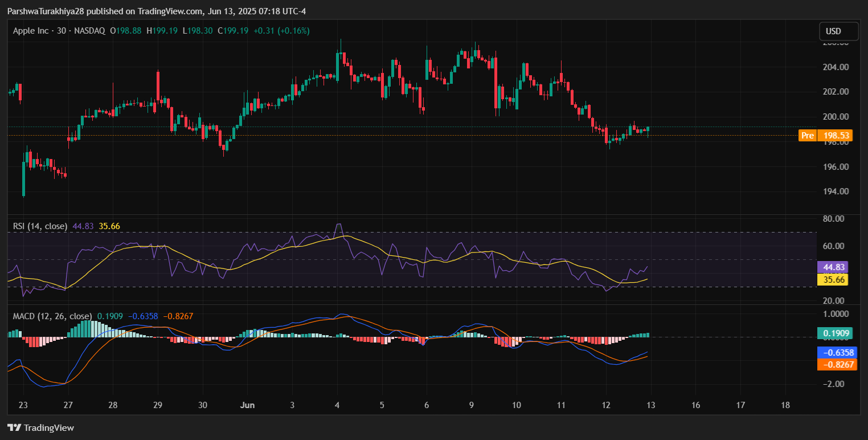
Task: Click date 18 on the time axis
Action: (785, 405)
